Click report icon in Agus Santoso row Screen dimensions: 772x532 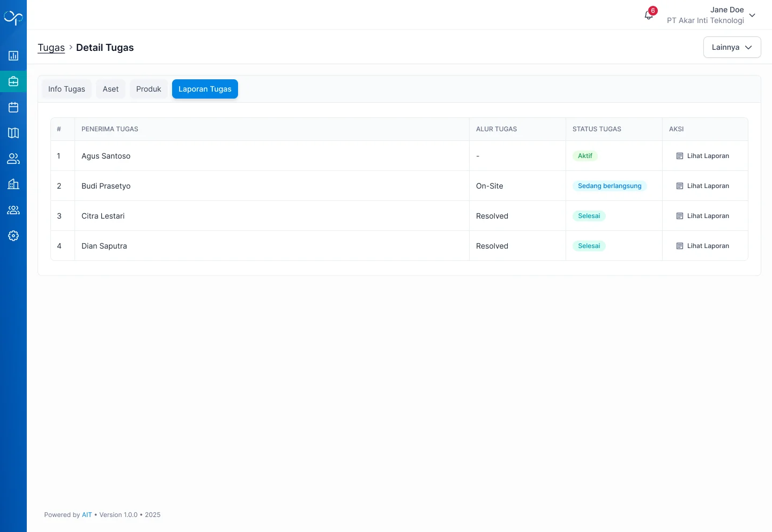pos(680,156)
